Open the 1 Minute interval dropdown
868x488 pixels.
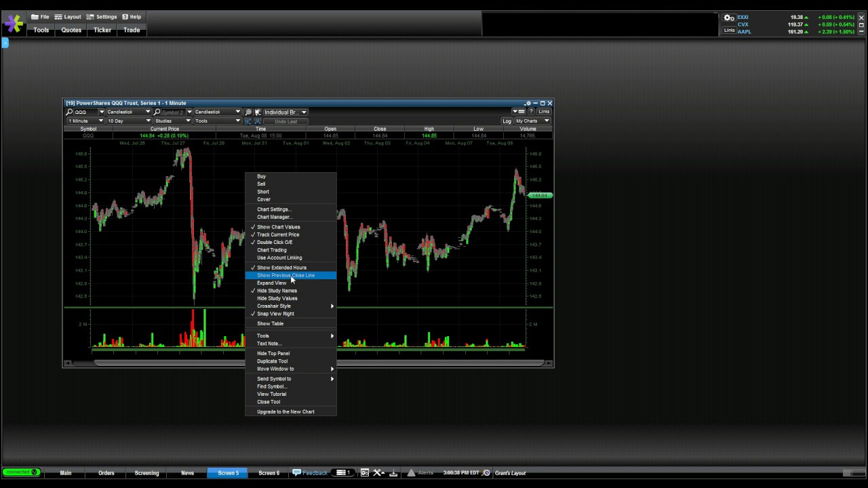(x=85, y=121)
